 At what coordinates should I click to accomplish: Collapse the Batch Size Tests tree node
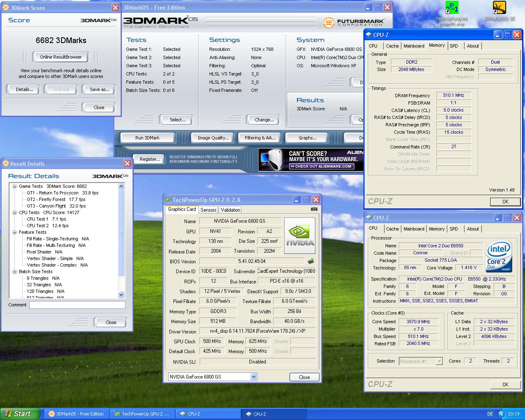(x=14, y=272)
